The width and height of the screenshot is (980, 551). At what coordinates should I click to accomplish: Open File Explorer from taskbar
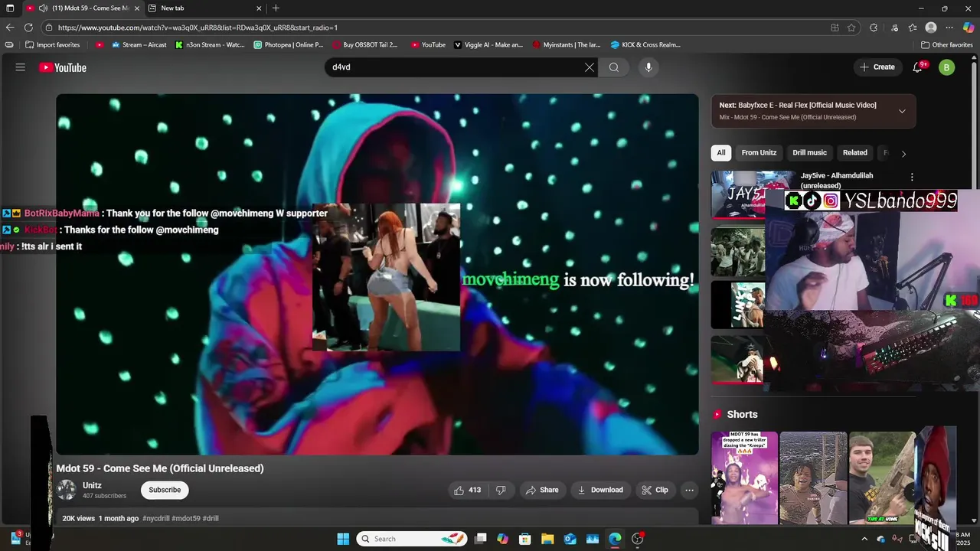click(x=547, y=539)
